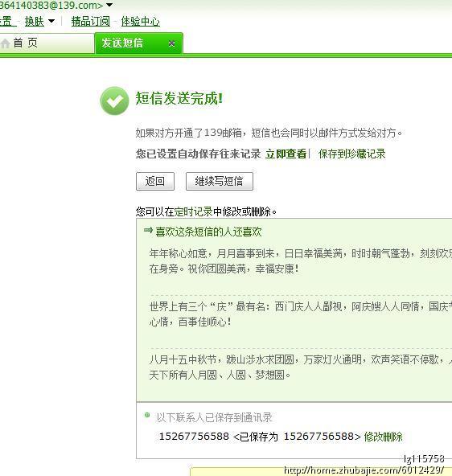This screenshot has width=452, height=476.
Task: Open the 定时记录 scheduled records link
Action: (x=193, y=211)
